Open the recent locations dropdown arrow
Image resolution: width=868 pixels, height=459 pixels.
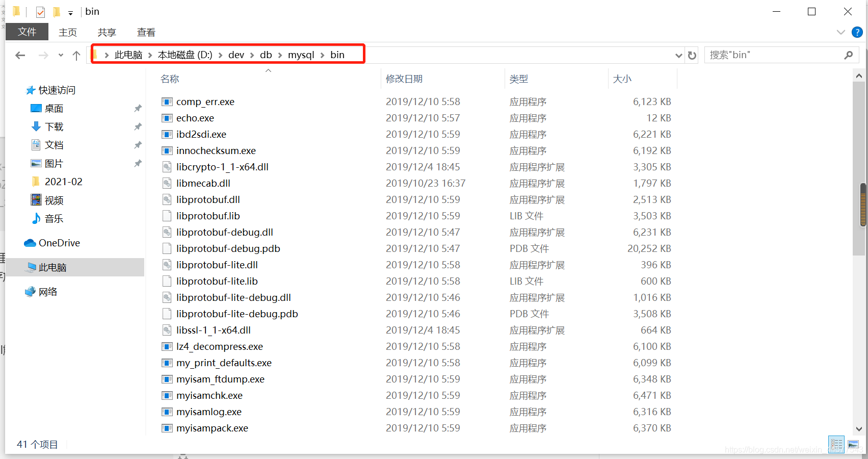pos(61,55)
